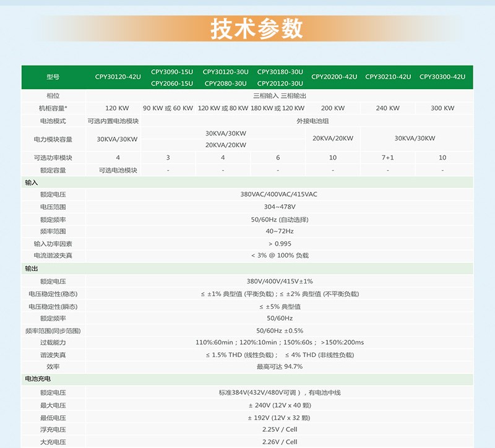Viewport: 495px width, 448px height.
Task: Select the CPY30180-30U model header
Action: 280,72
